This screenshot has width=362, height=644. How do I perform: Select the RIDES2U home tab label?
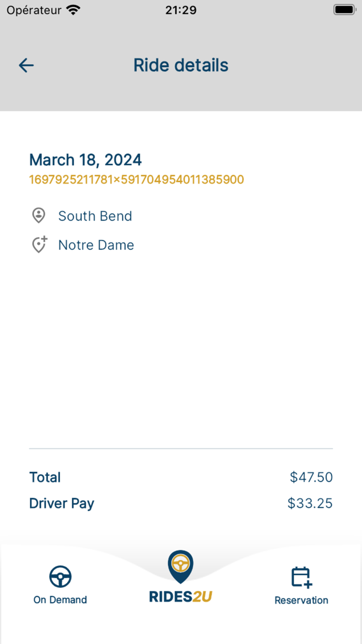click(x=180, y=596)
